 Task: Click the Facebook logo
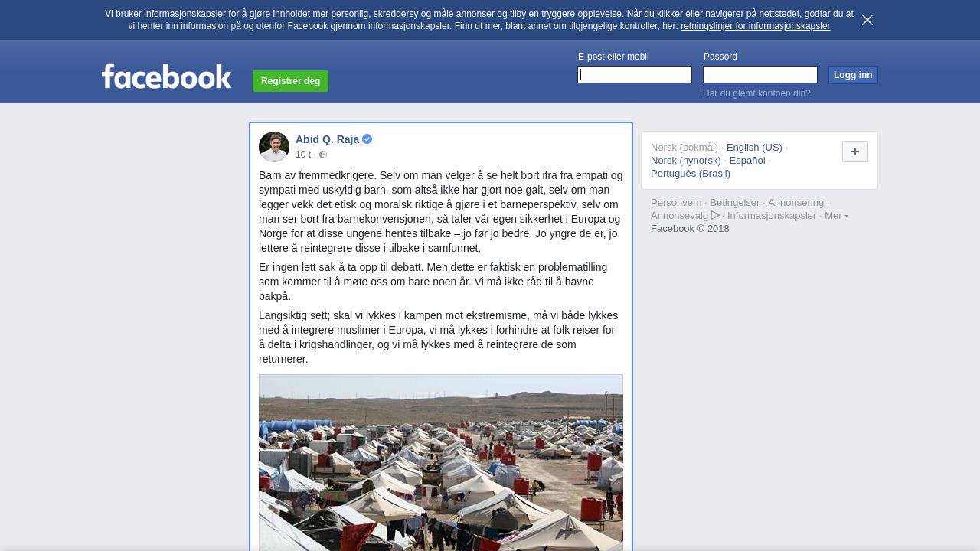tap(167, 77)
